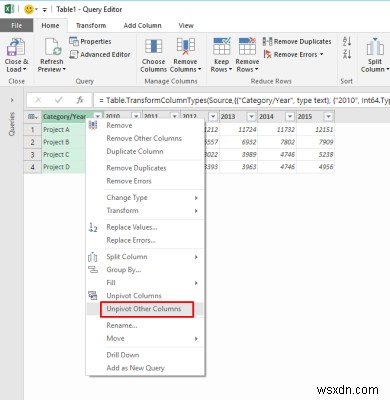
Task: Switch to the Transform ribbon tab
Action: pyautogui.click(x=91, y=26)
